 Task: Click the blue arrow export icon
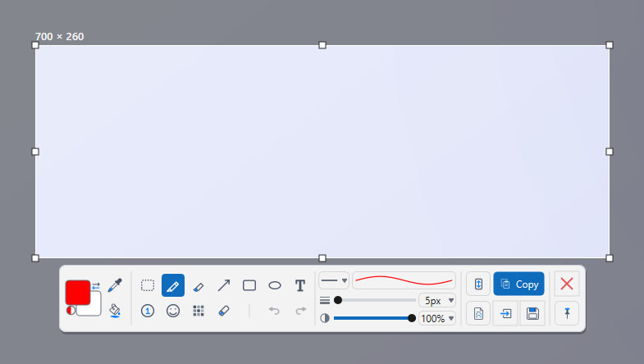505,313
